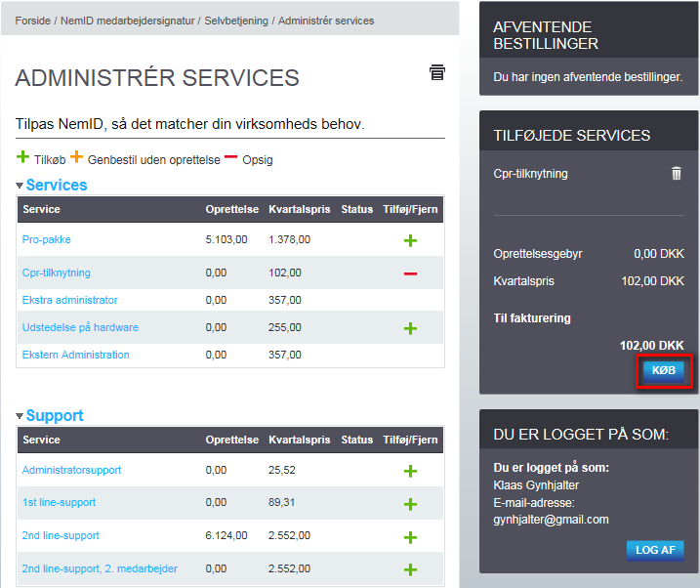Click the TILFØJEDE SERVICES panel header
The height and width of the screenshot is (588, 700).
(589, 131)
